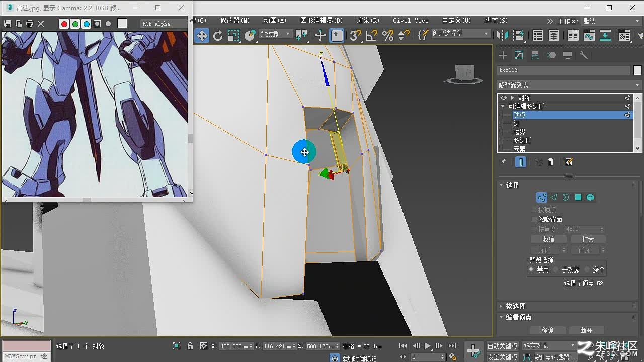
Task: Click Remove modifier trash icon
Action: click(x=551, y=162)
